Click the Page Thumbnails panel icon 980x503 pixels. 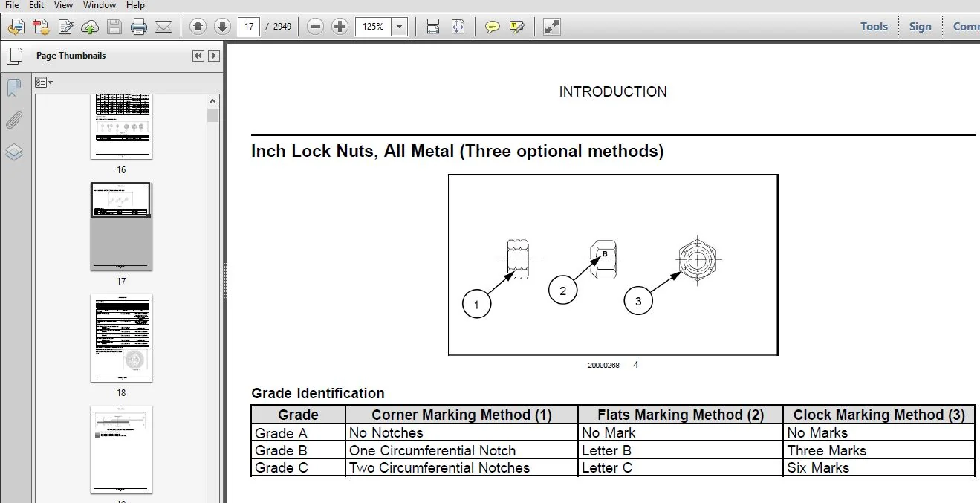coord(14,56)
